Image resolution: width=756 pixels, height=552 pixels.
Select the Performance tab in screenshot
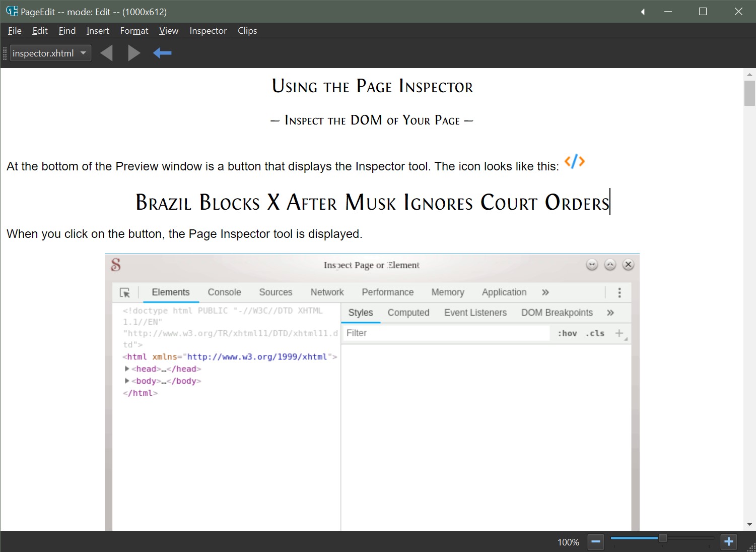(x=387, y=292)
